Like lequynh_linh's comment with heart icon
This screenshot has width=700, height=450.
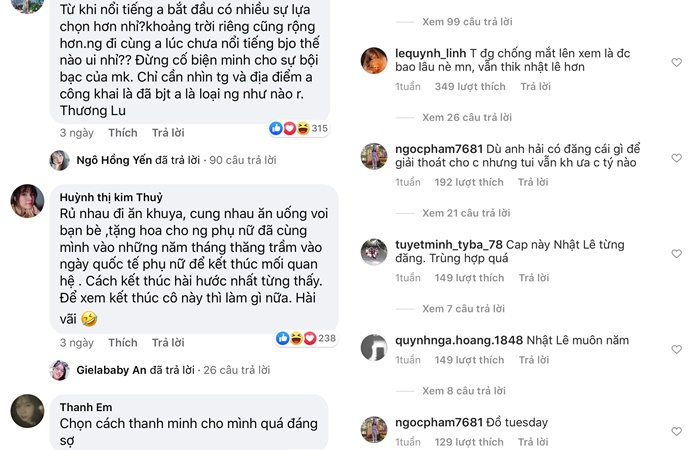676,63
